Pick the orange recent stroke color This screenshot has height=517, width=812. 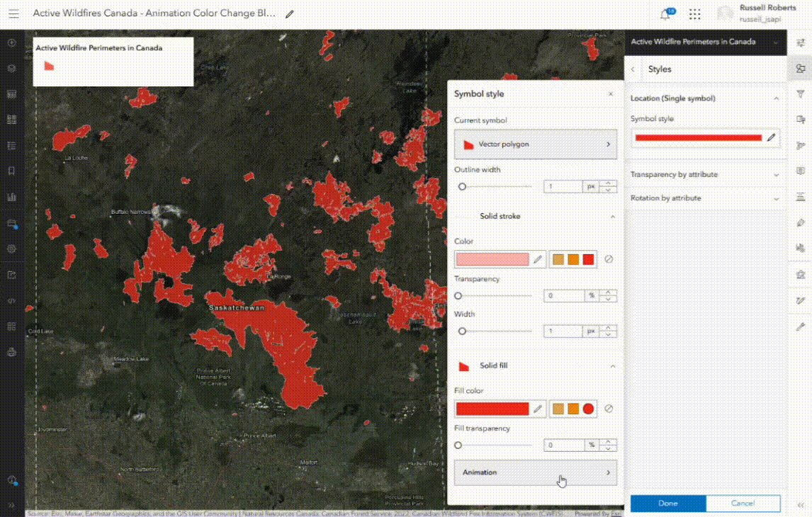pos(573,259)
